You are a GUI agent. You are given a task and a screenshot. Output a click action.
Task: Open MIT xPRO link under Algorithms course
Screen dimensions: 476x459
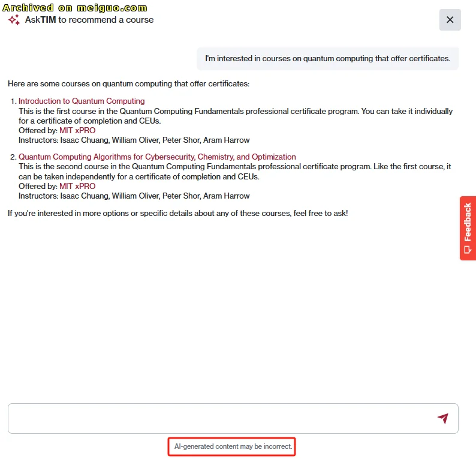(x=77, y=186)
